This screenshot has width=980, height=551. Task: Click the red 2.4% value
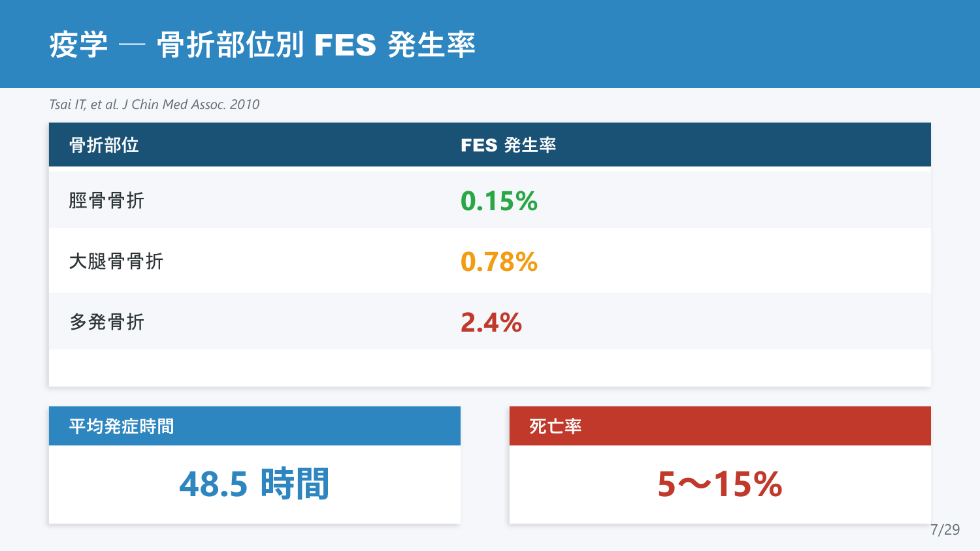(491, 323)
